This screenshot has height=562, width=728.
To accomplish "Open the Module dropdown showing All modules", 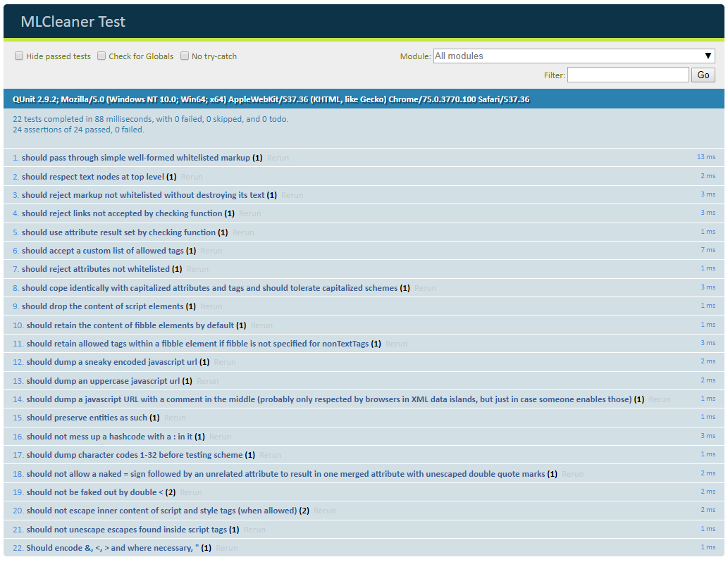I will pos(574,56).
